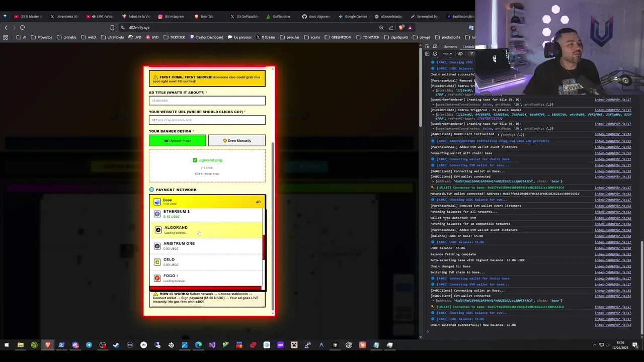The height and width of the screenshot is (362, 644).
Task: Select the Arbitrum One network option
Action: pos(206,246)
